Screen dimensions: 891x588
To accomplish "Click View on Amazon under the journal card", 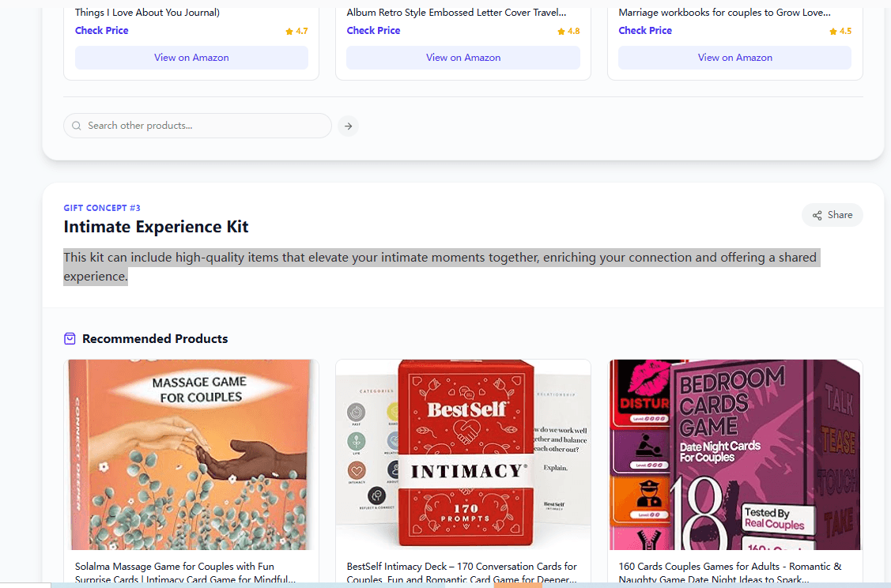I will pyautogui.click(x=191, y=57).
